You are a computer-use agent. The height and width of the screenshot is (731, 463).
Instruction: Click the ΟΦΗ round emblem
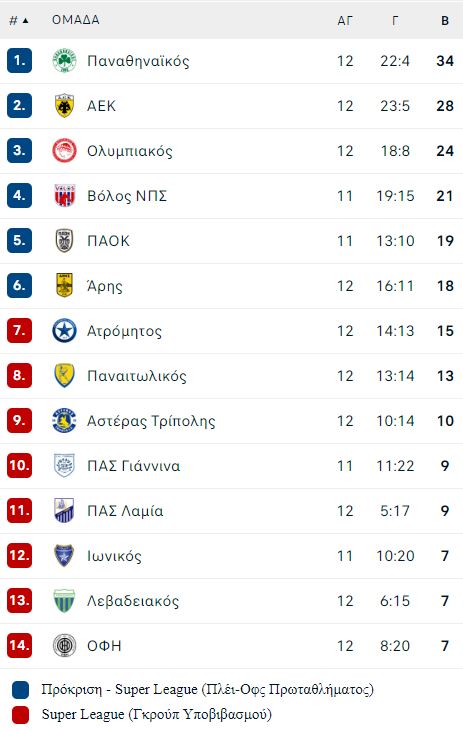click(x=64, y=646)
